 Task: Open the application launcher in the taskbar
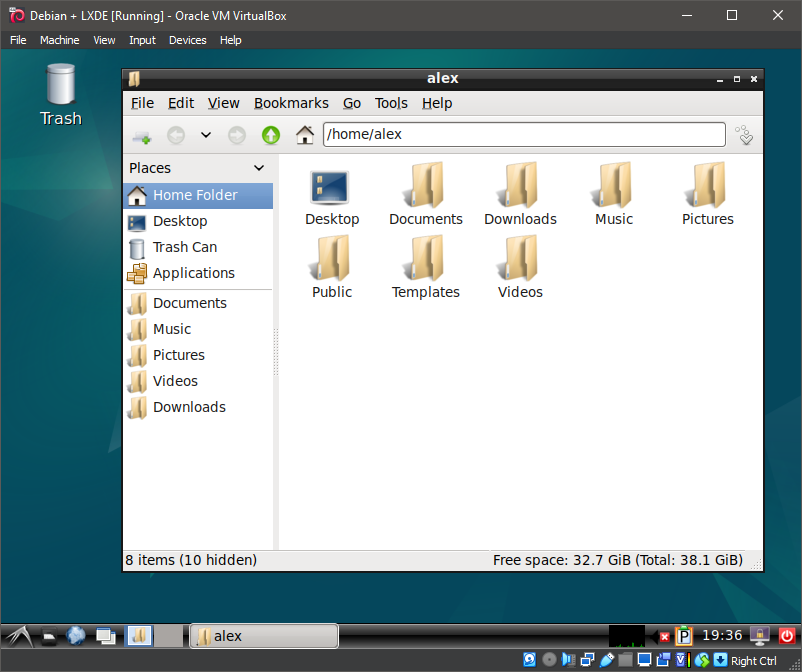click(x=18, y=636)
